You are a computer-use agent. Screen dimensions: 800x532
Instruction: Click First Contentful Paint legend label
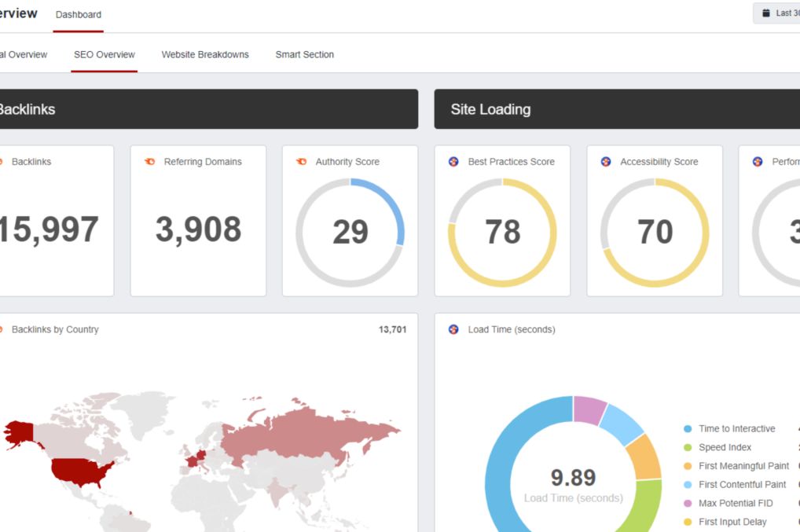[x=743, y=485]
